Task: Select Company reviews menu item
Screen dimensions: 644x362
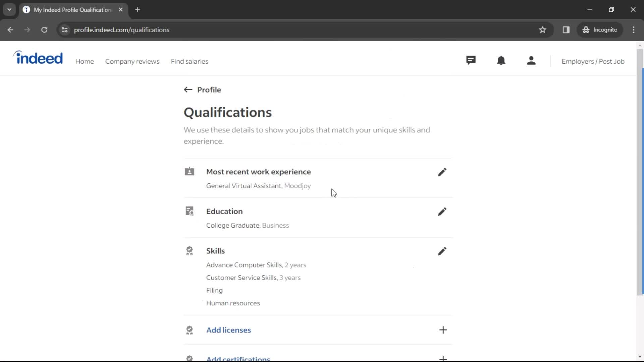Action: (x=132, y=61)
